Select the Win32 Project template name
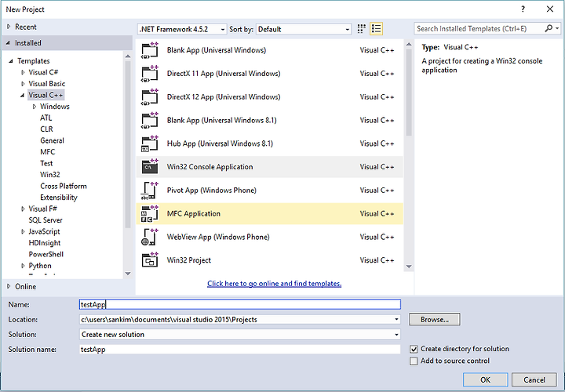565x392 pixels. tap(189, 260)
